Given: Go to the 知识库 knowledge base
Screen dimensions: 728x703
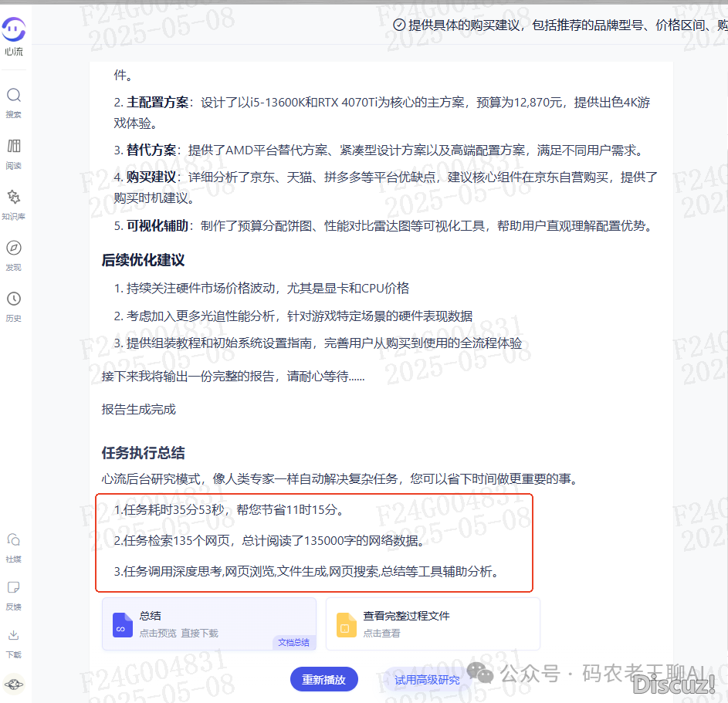Looking at the screenshot, I should tap(14, 204).
